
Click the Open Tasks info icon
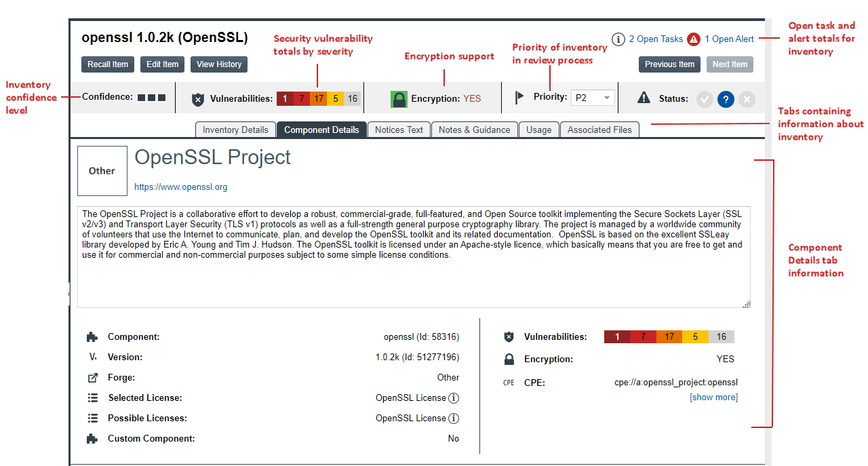(618, 39)
